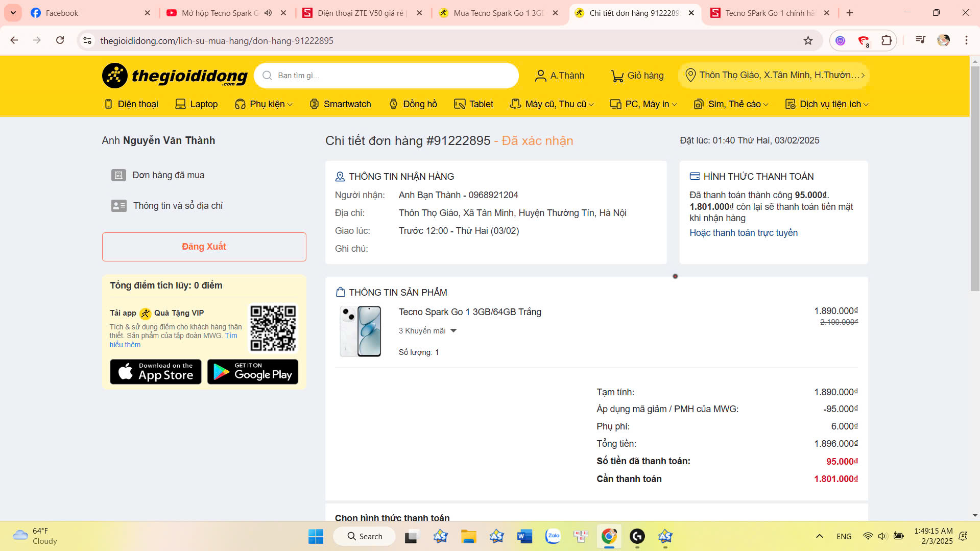Open Đồng hồ category
980x551 pixels.
tap(413, 104)
